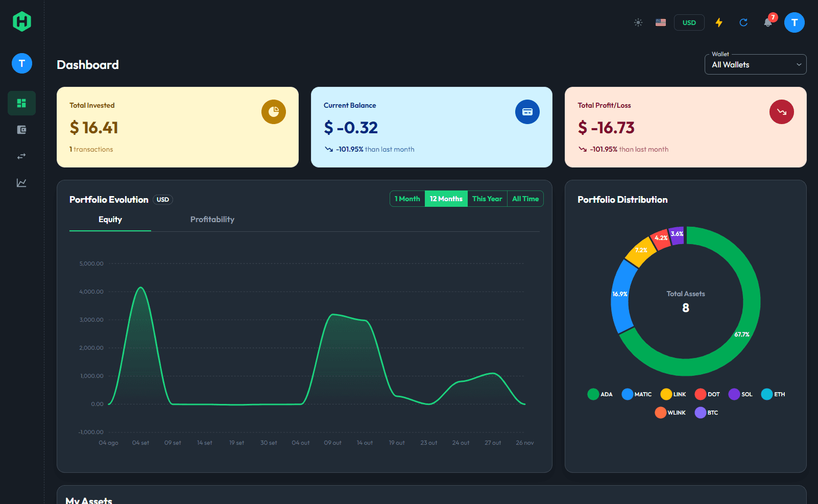
Task: Click the blue refresh icon
Action: click(x=743, y=22)
